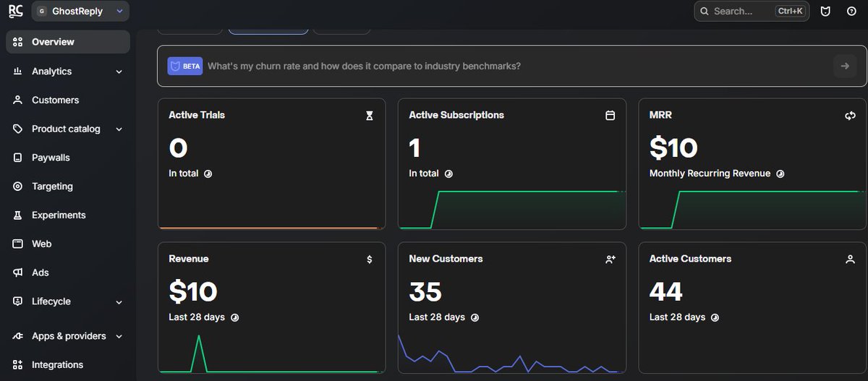Click the info icon beside New Customers Last 28 days
This screenshot has height=381, width=868.
click(475, 317)
